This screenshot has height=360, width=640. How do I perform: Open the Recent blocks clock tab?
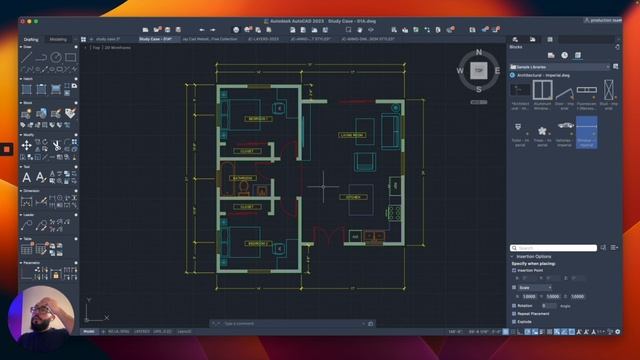click(564, 55)
